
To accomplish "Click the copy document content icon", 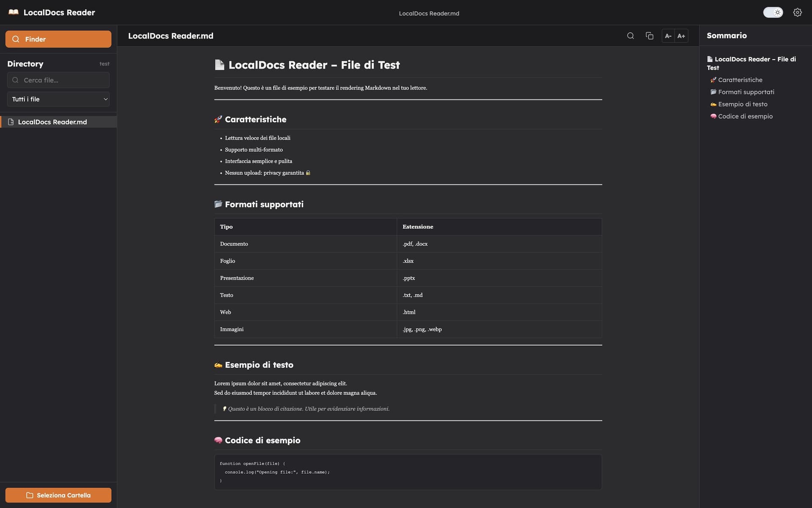I will click(x=650, y=36).
